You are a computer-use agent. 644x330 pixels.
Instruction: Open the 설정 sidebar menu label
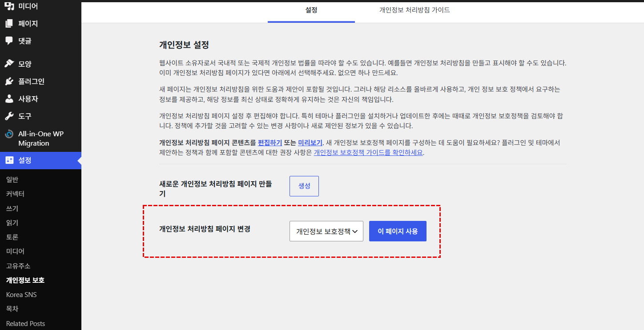[x=25, y=160]
